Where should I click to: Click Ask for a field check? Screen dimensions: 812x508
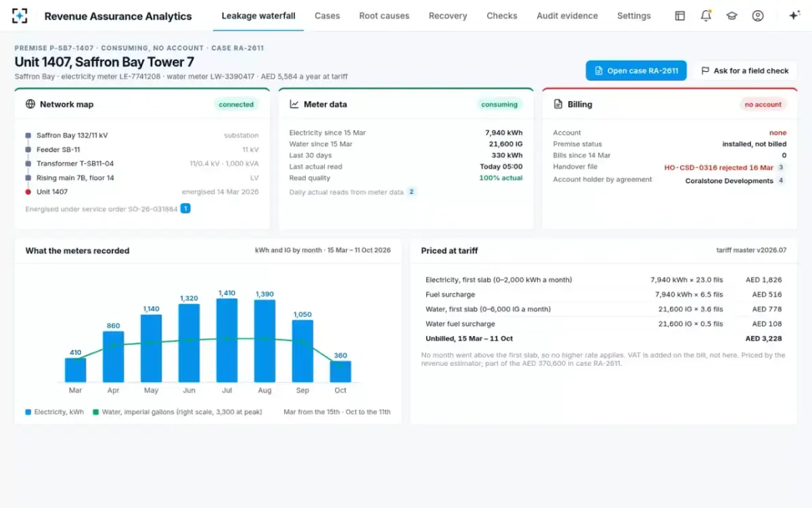[x=745, y=70]
